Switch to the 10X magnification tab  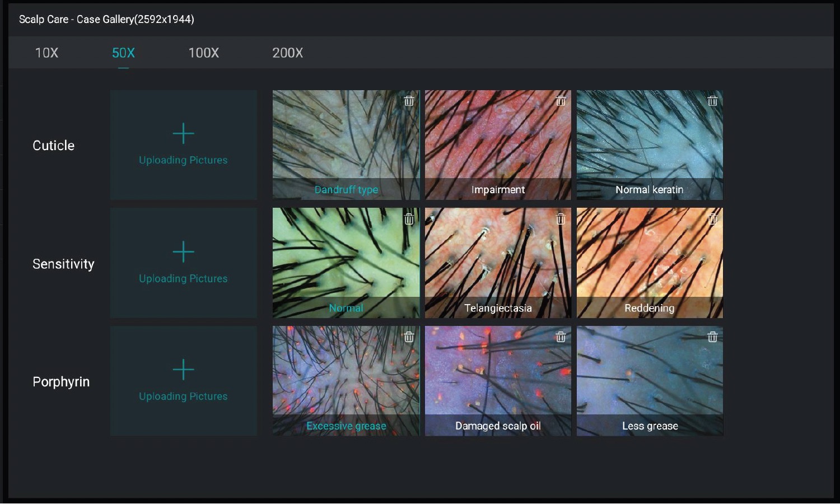(x=47, y=53)
